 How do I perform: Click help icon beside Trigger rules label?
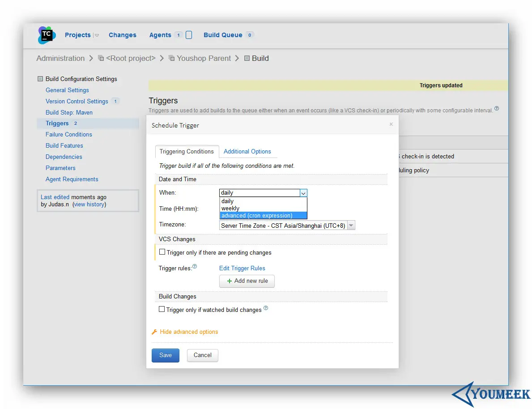point(195,266)
